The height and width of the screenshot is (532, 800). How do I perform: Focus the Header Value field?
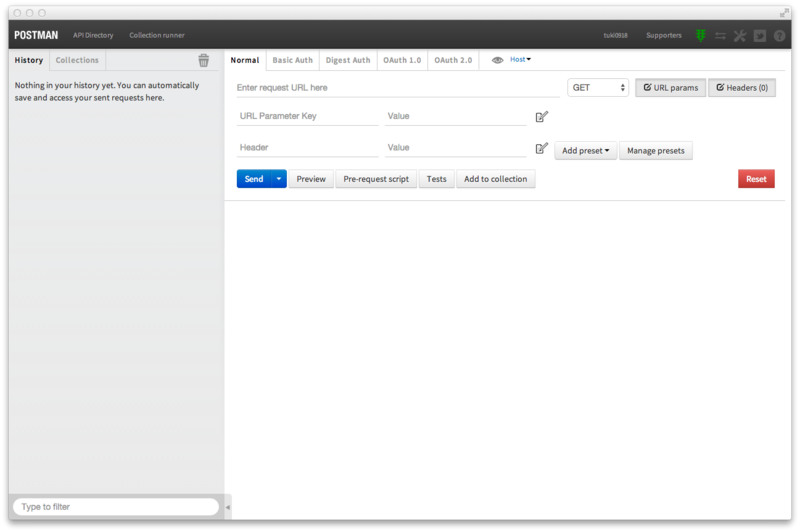pyautogui.click(x=456, y=148)
